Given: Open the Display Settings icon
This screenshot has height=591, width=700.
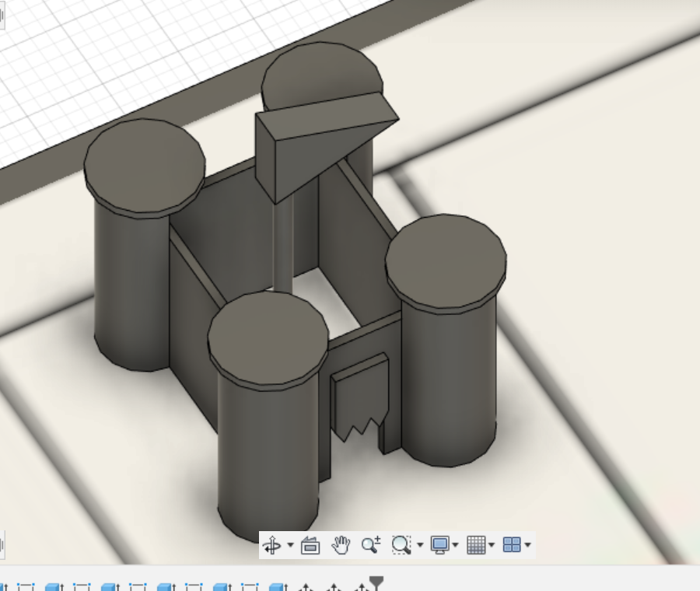Looking at the screenshot, I should click(440, 544).
